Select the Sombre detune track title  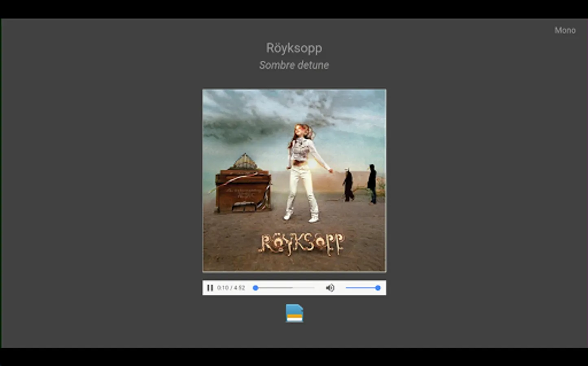[294, 65]
